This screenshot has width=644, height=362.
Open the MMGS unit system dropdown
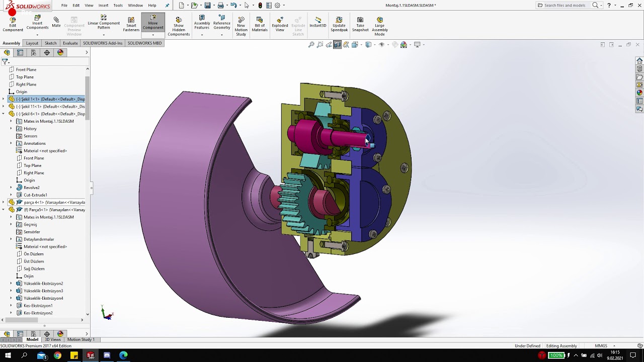(x=605, y=346)
